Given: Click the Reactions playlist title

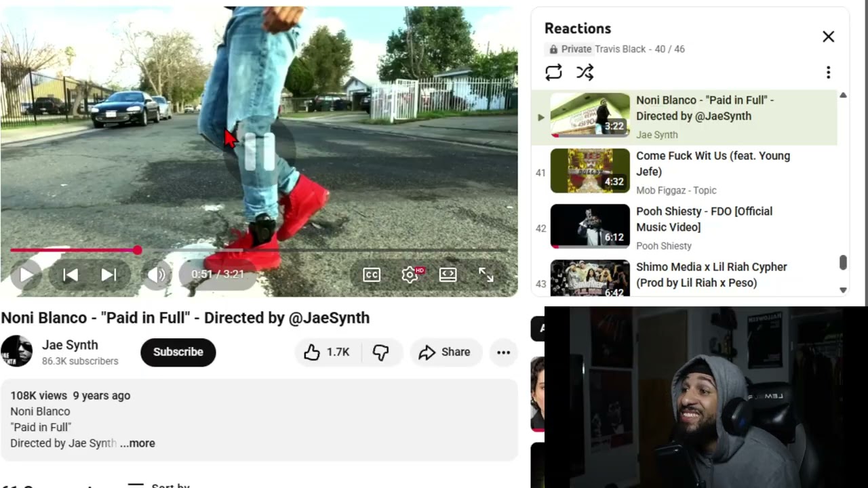Looking at the screenshot, I should (x=578, y=28).
